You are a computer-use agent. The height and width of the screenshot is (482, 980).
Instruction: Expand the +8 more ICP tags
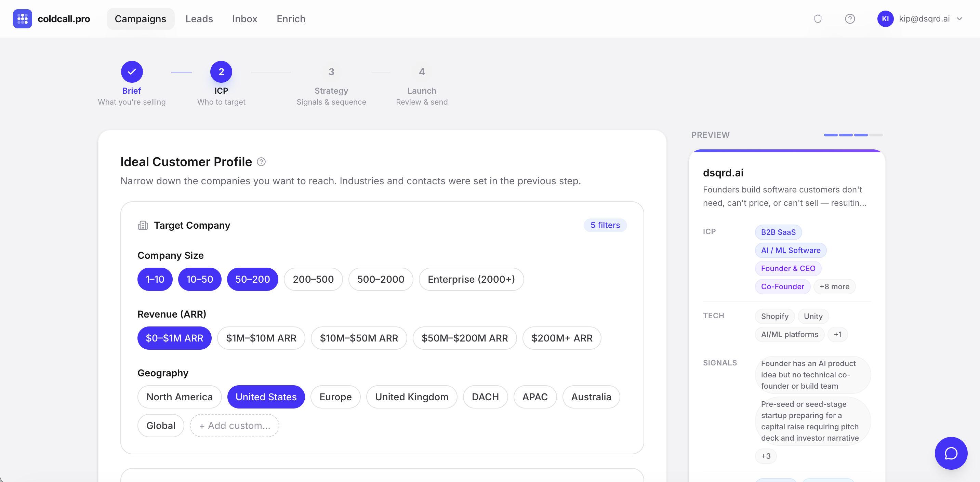[834, 287]
